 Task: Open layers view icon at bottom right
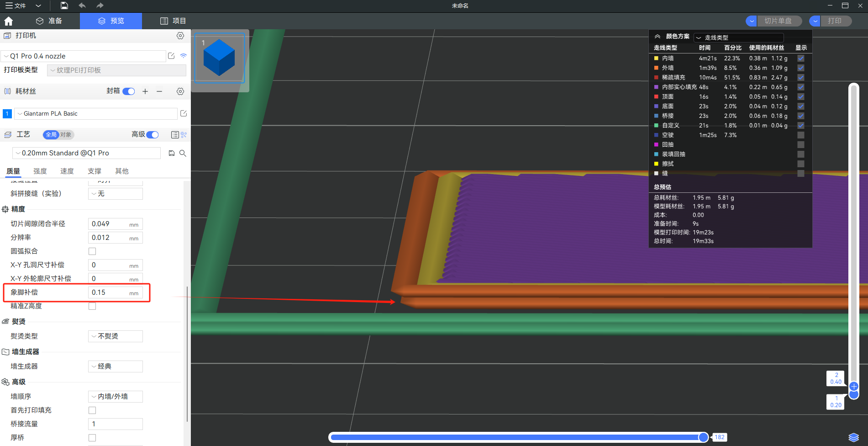point(853,437)
